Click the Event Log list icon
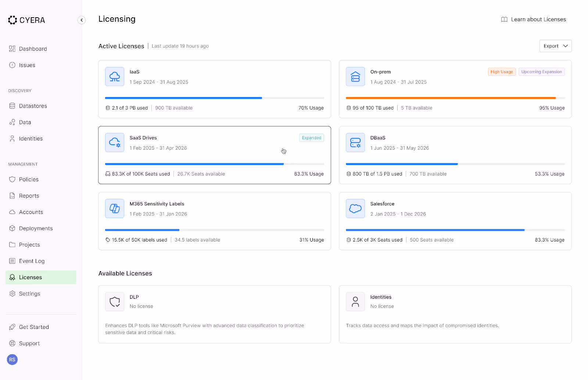The image size is (588, 380). tap(12, 261)
